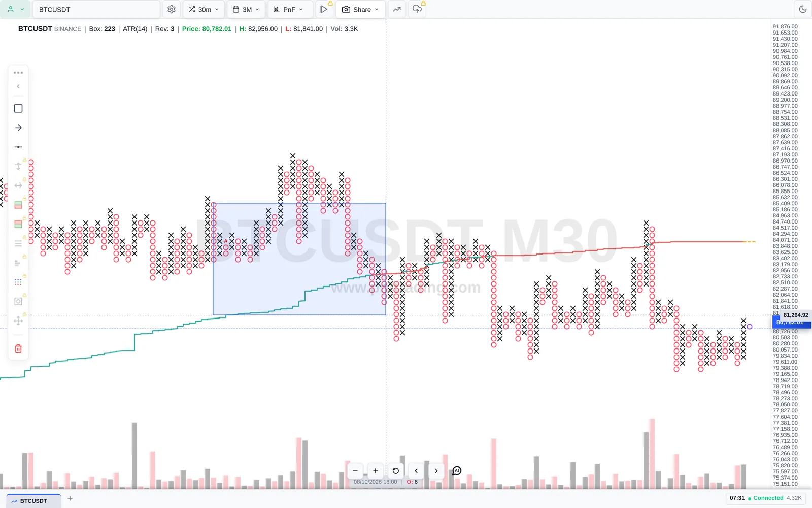Open the indicators trend-line icon

click(x=397, y=9)
